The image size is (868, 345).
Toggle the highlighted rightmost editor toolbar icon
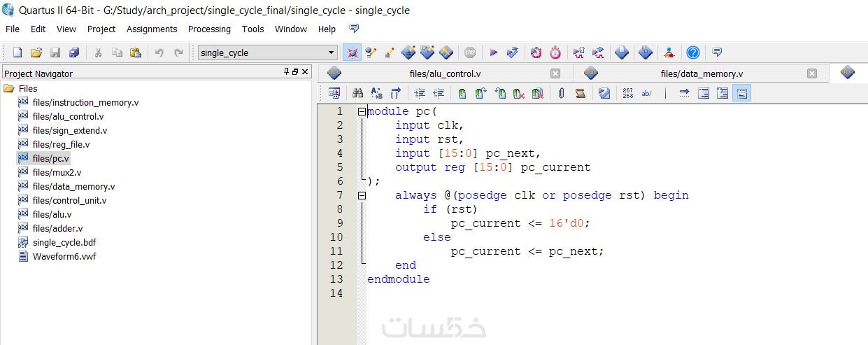742,93
